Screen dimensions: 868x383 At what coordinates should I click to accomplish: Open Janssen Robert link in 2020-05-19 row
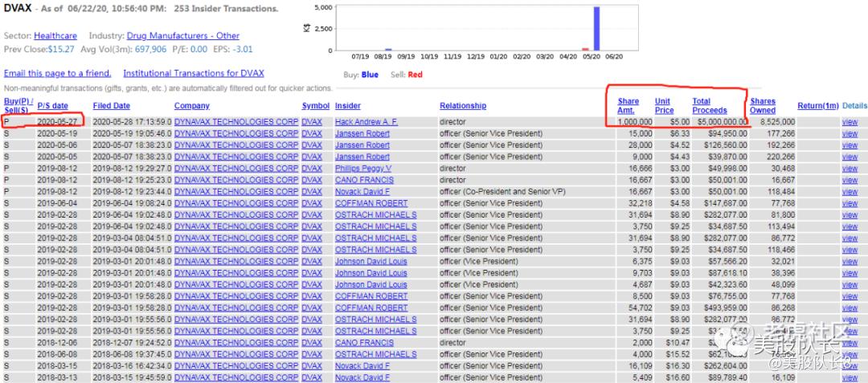pos(362,133)
